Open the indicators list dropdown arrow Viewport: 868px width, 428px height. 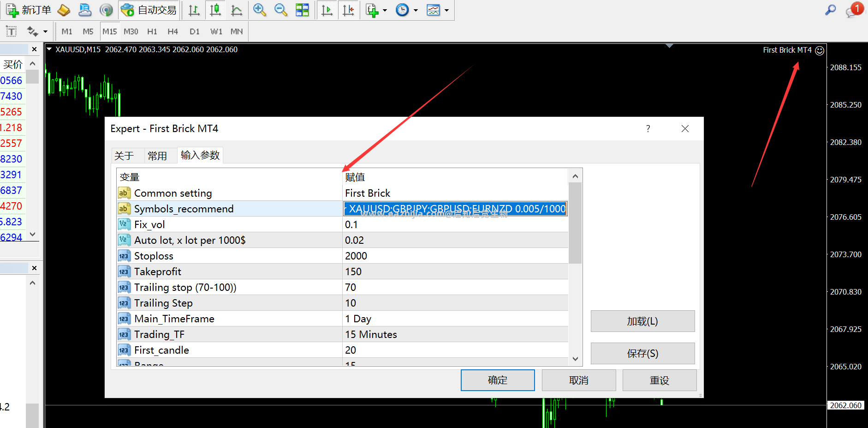(x=385, y=10)
